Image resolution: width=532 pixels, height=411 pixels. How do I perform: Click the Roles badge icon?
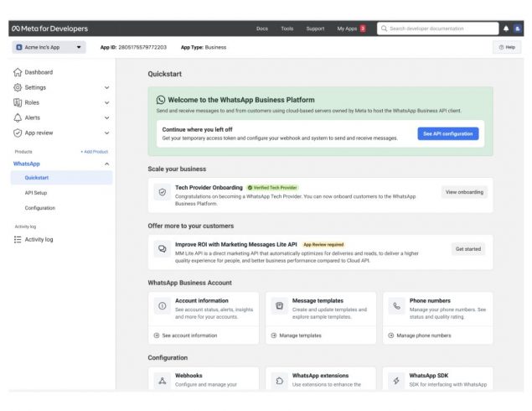coord(18,102)
